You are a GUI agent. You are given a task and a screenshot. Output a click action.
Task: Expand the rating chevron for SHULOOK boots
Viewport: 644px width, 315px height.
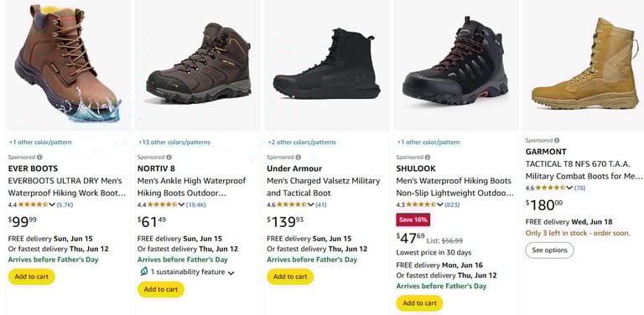tap(440, 204)
